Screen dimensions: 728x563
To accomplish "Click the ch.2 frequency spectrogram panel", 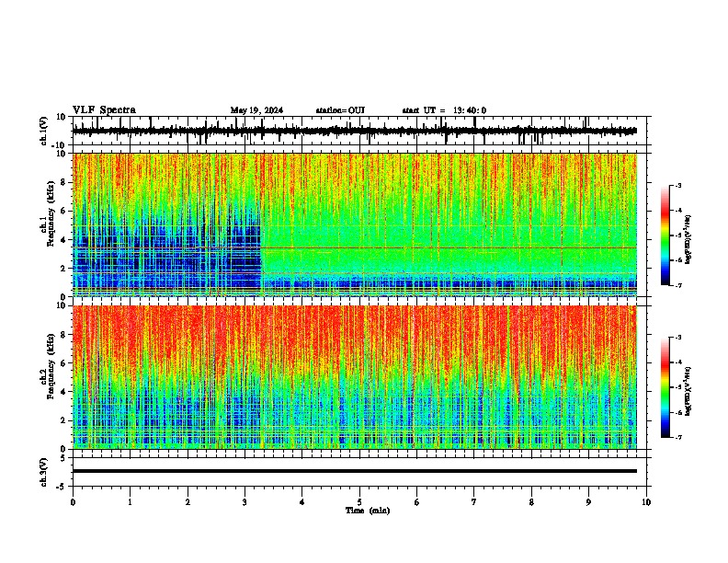I will 355,377.
